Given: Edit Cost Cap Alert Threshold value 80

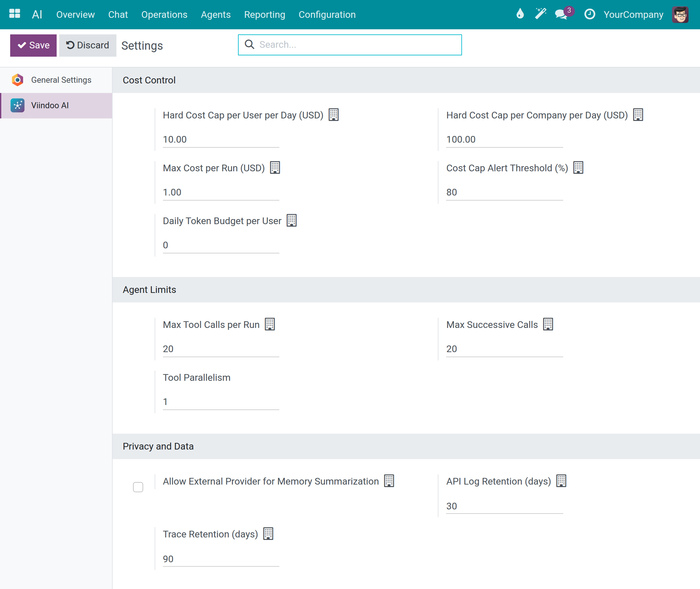Looking at the screenshot, I should tap(505, 192).
